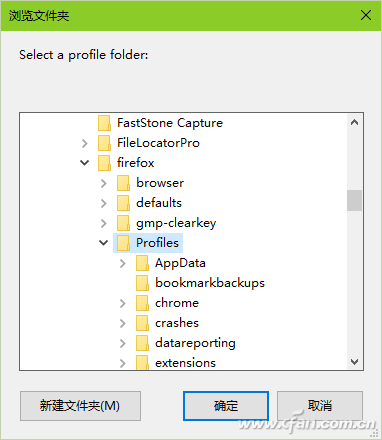Image resolution: width=382 pixels, height=440 pixels.
Task: Select the browser folder icon
Action: tap(123, 183)
